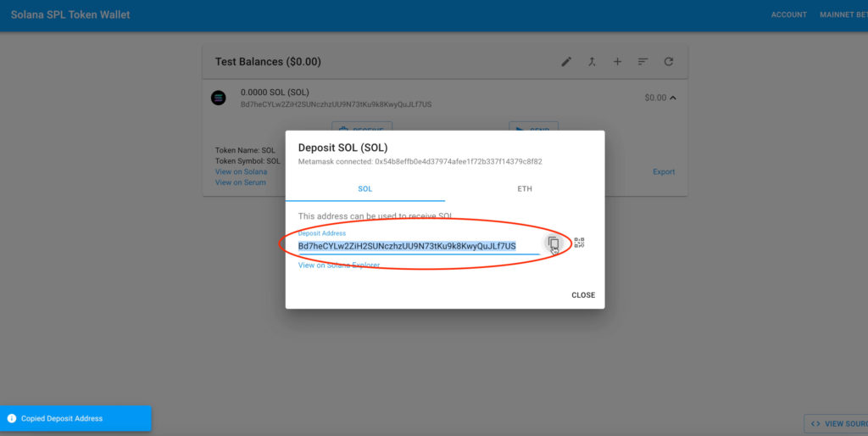
Task: Click the plus add token icon
Action: (x=617, y=61)
